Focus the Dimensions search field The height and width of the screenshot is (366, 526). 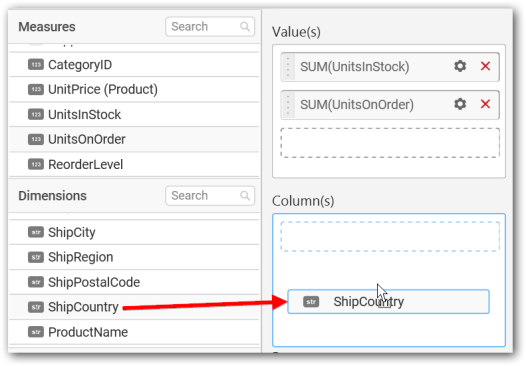210,196
